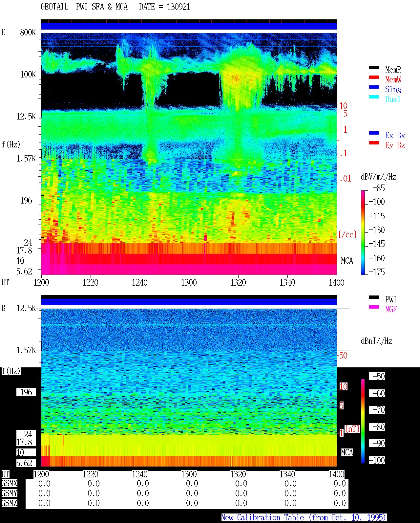Select the GSMZ row label
The height and width of the screenshot is (523, 420).
[x=9, y=503]
